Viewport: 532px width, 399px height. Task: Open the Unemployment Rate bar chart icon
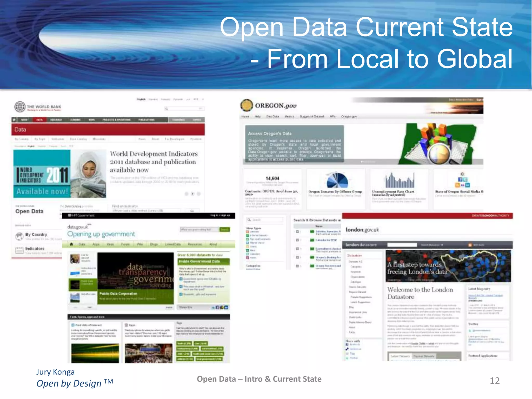coord(400,180)
